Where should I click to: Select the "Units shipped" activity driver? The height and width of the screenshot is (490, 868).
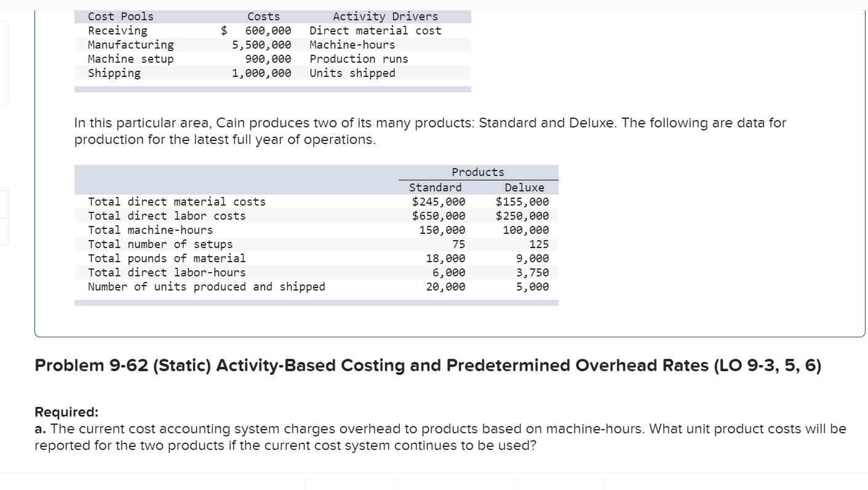click(x=352, y=73)
